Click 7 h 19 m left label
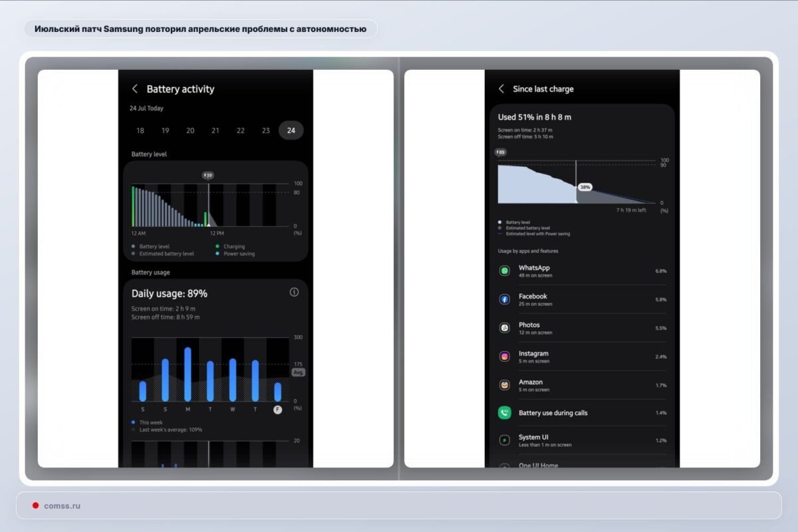 [631, 210]
